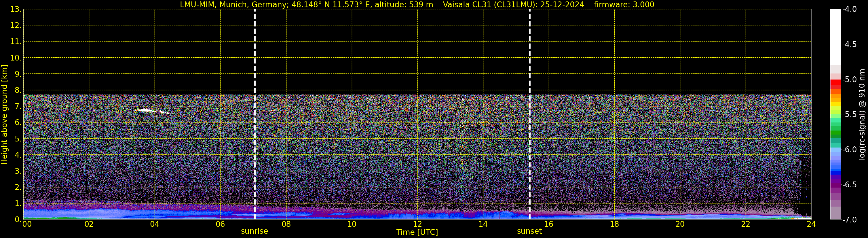Click the 12 hour tick label
Viewport: 868px width, 238px height.
pos(417,224)
